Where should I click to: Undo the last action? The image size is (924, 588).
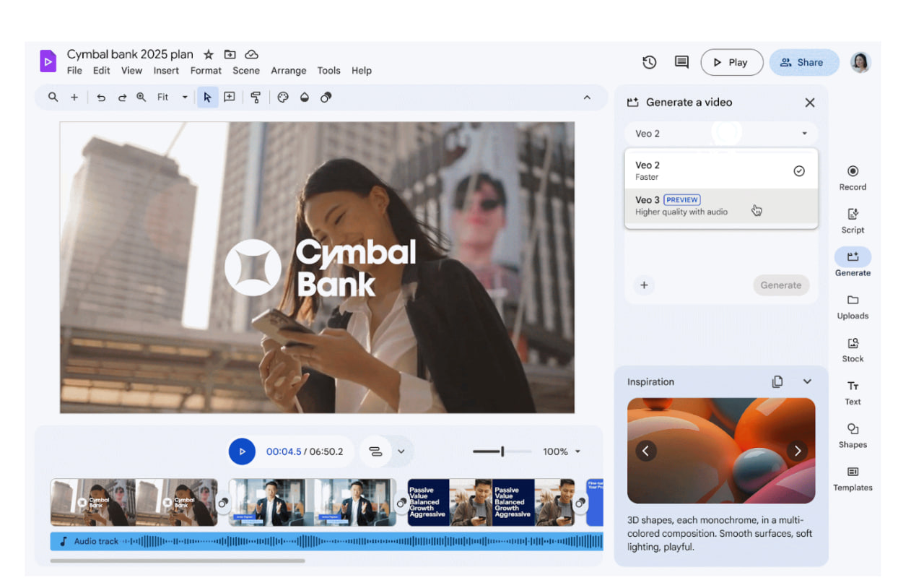tap(101, 98)
